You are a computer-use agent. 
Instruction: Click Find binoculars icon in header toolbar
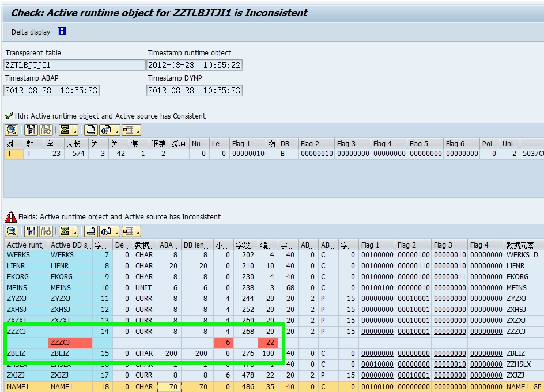pyautogui.click(x=31, y=130)
